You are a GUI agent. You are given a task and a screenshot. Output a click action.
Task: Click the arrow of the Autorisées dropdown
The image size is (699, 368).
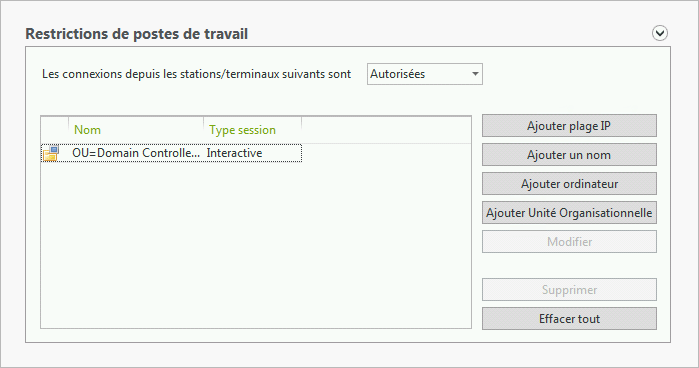click(x=475, y=74)
